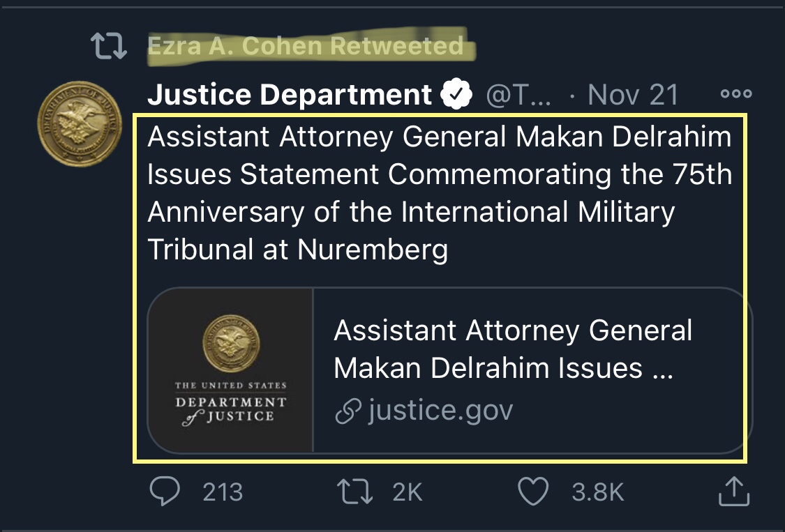Click the chain link icon beside justice.gov
Viewport: 785px width, 532px height.
(348, 411)
